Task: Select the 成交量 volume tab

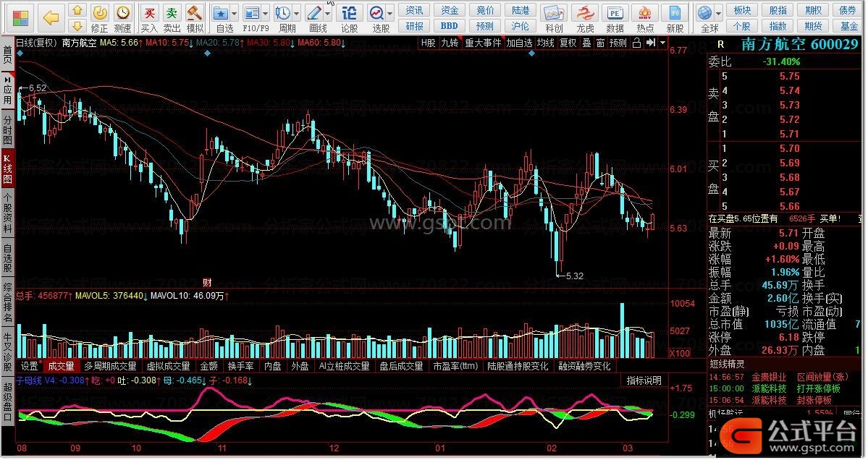Action: (61, 366)
